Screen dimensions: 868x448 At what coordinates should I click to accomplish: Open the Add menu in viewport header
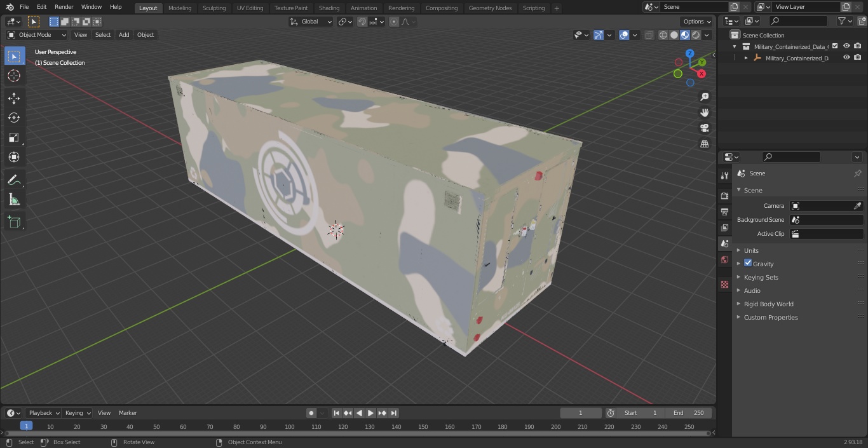click(x=124, y=35)
